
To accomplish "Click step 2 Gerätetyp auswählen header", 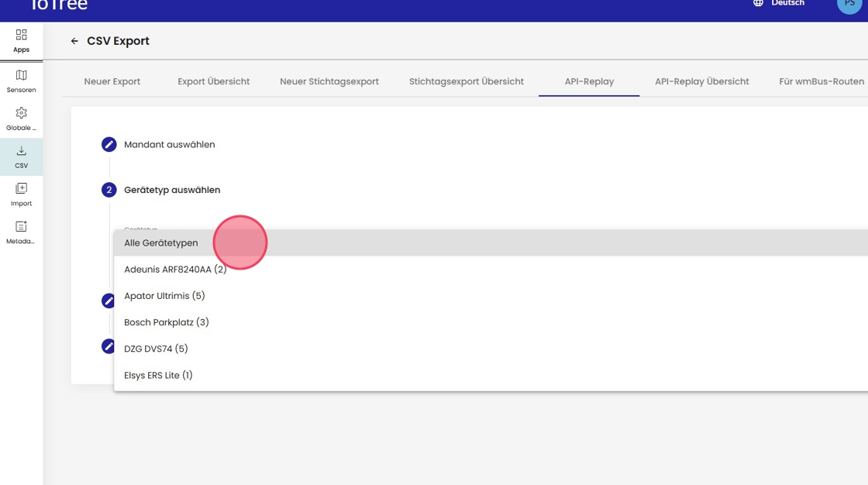I will pos(172,190).
